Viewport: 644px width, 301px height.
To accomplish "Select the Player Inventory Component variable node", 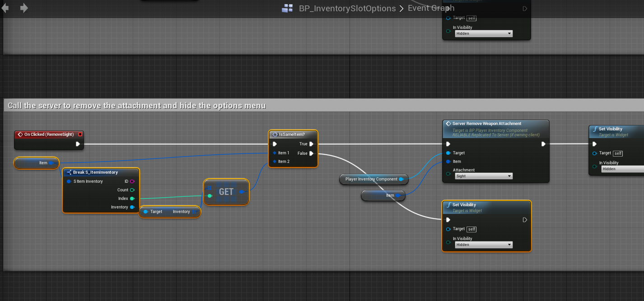I will point(371,179).
